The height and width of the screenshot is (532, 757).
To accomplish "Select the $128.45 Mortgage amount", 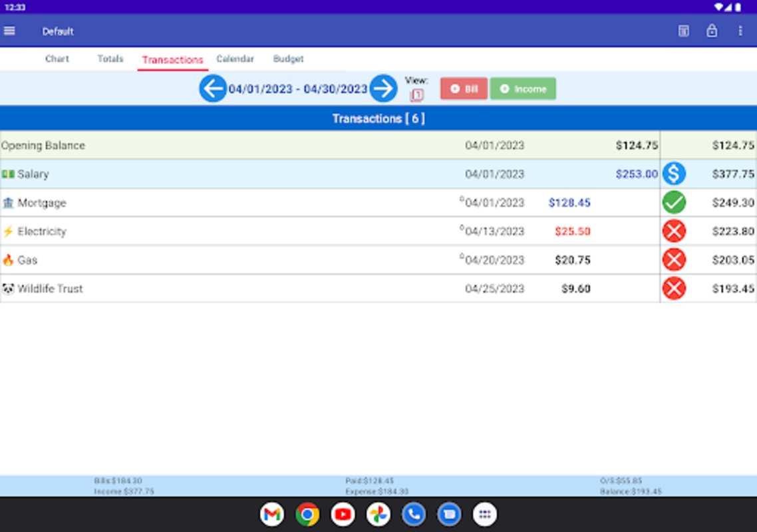I will tap(569, 203).
